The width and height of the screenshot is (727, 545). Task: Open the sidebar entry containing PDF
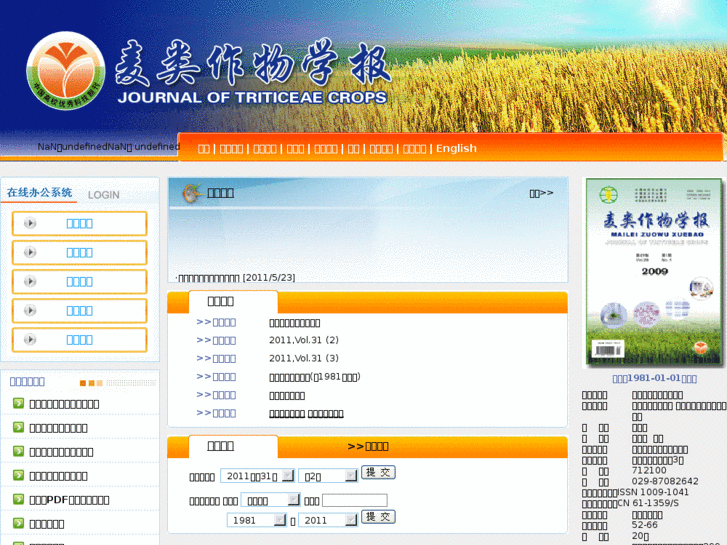pos(69,500)
